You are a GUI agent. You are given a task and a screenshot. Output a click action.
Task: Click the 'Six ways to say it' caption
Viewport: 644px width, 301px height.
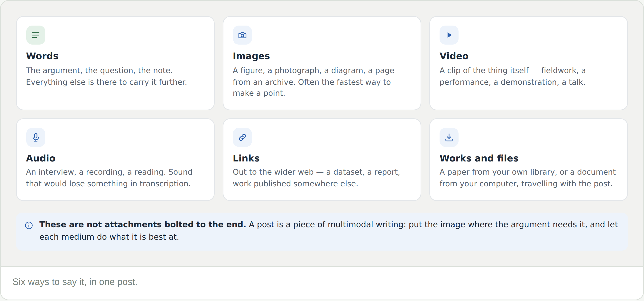pos(75,282)
